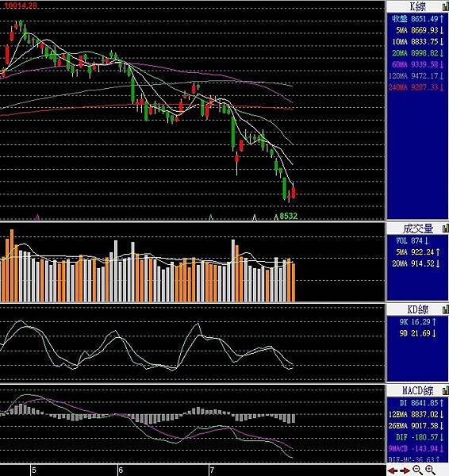Viewport: 449px width, 476px height.
Task: Open the K線 panel header
Action: (417, 6)
